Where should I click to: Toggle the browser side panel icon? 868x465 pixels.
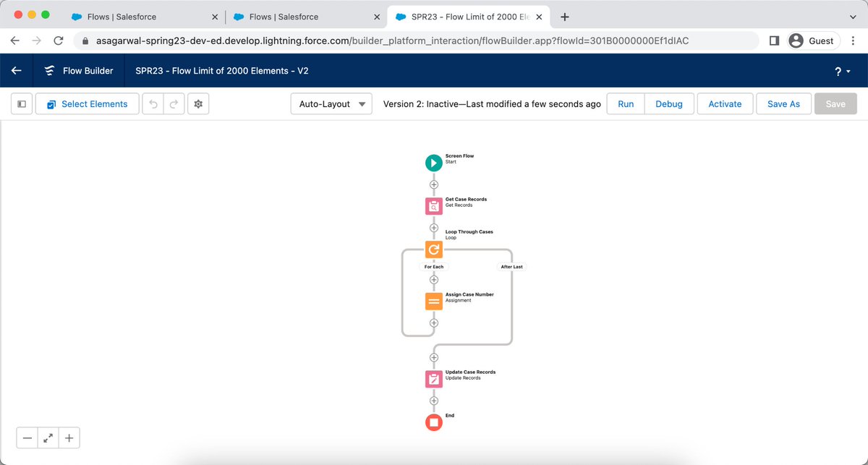click(x=774, y=41)
